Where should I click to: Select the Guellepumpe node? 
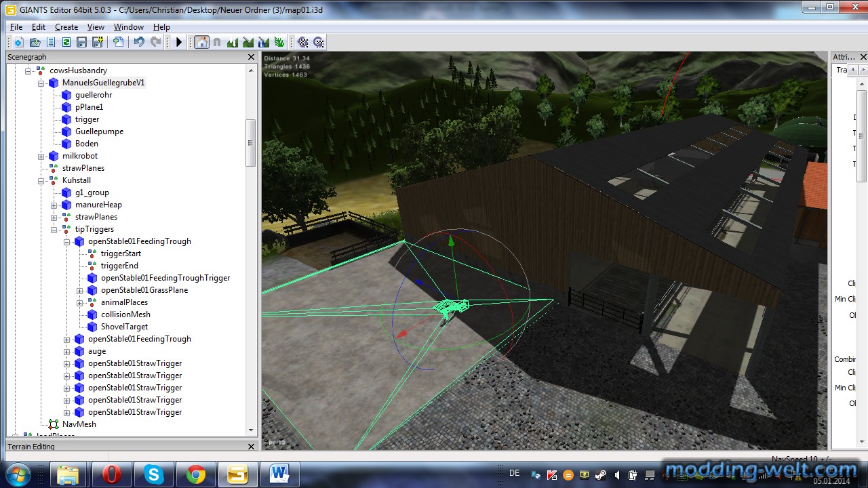(99, 131)
